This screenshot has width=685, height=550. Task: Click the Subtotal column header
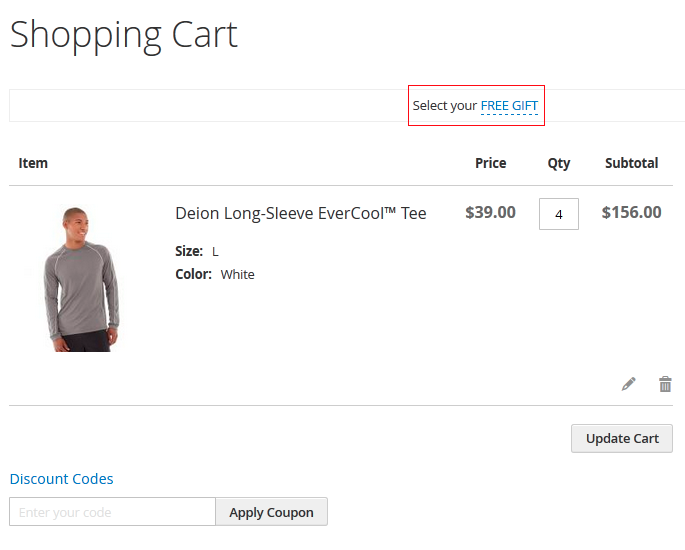click(631, 163)
